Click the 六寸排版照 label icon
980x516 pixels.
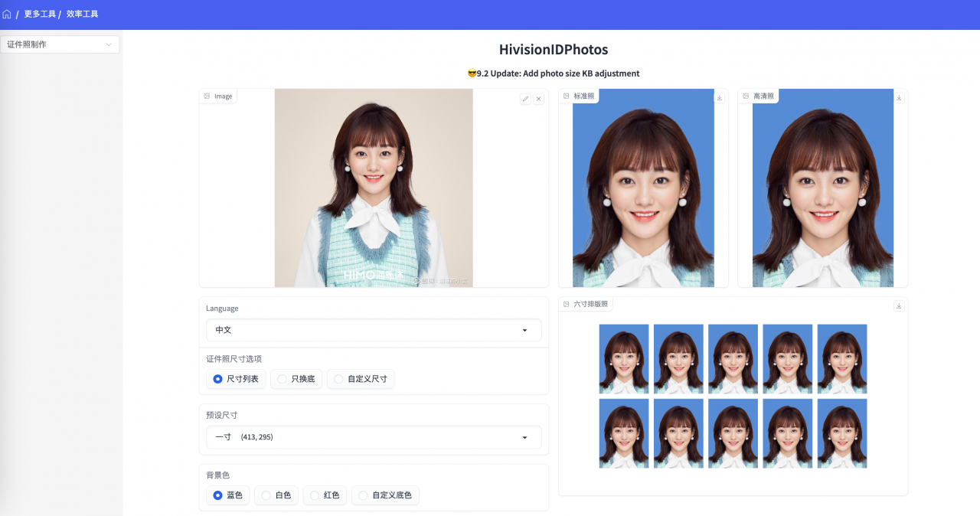click(x=567, y=304)
